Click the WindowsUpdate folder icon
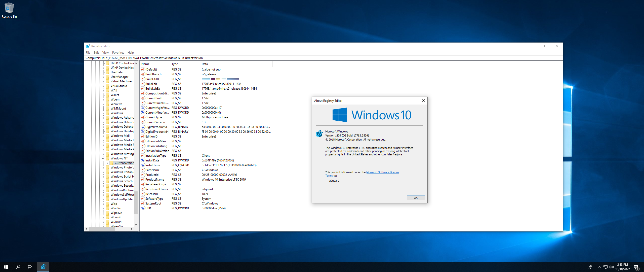Image resolution: width=644 pixels, height=272 pixels. (x=108, y=199)
